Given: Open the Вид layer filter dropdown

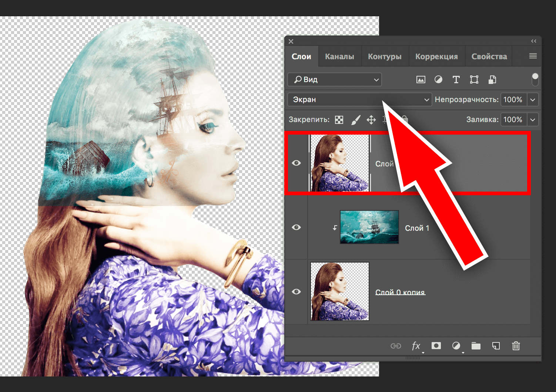Looking at the screenshot, I should 334,80.
